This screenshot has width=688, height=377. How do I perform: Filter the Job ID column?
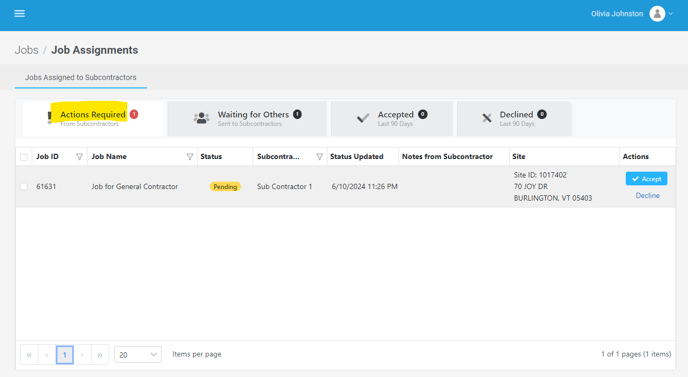(x=79, y=157)
